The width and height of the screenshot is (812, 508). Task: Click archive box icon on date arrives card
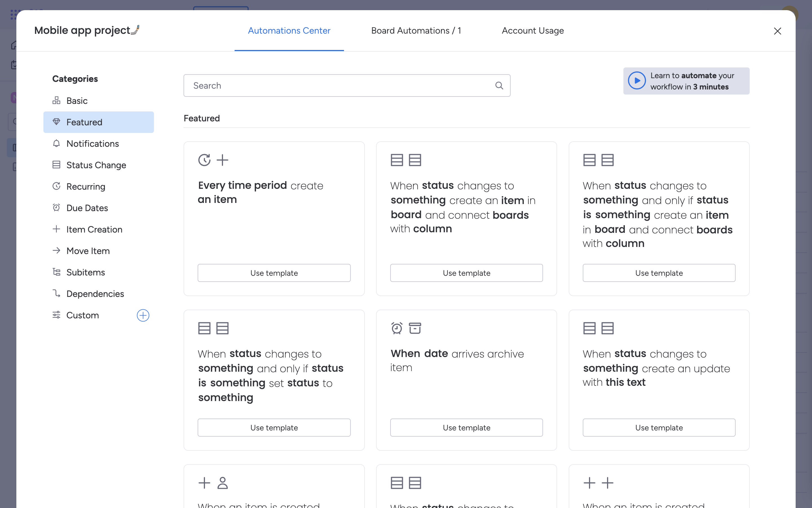point(415,328)
